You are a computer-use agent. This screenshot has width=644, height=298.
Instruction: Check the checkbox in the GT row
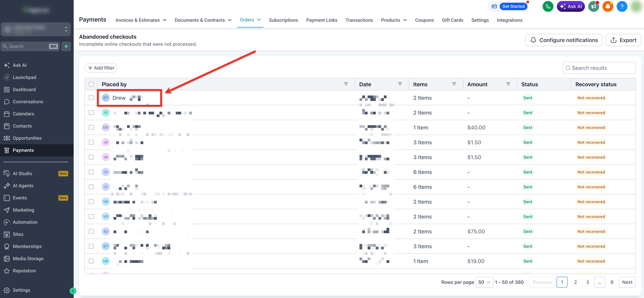pos(91,246)
